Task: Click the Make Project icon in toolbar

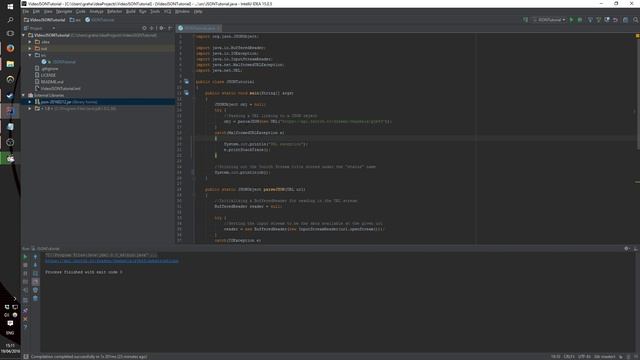Action: (x=526, y=20)
